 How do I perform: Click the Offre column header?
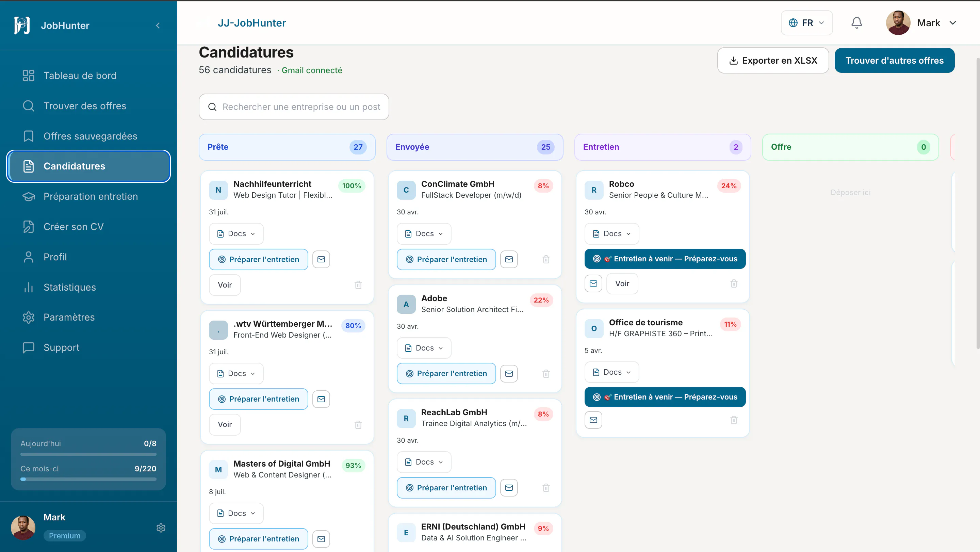coord(851,147)
